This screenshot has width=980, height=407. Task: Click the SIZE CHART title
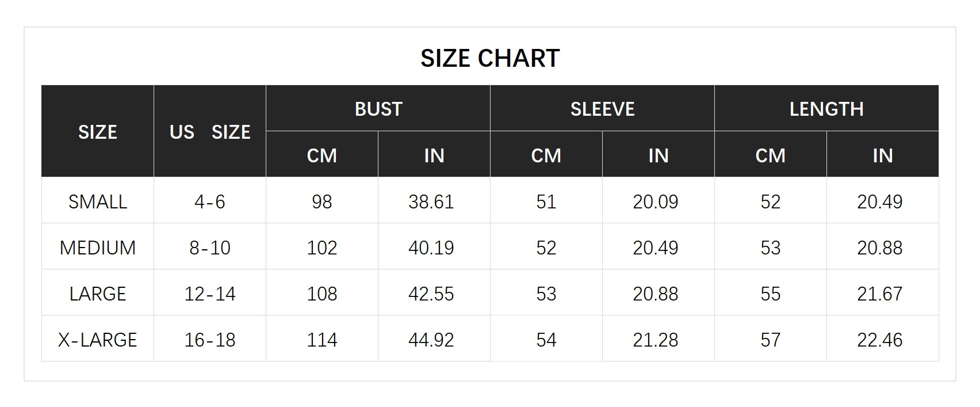(490, 58)
